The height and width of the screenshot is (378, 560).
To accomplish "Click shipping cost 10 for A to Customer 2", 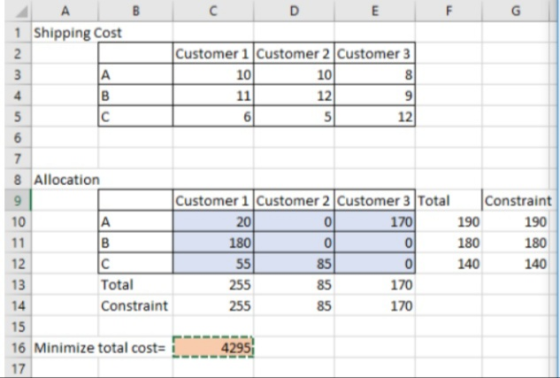I will (294, 75).
